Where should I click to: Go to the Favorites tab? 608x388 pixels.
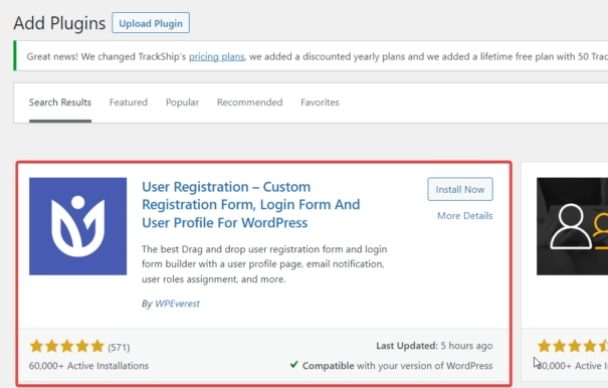[x=320, y=102]
